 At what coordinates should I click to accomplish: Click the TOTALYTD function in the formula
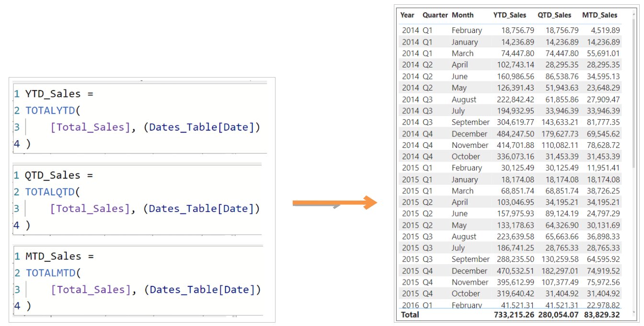pyautogui.click(x=50, y=111)
